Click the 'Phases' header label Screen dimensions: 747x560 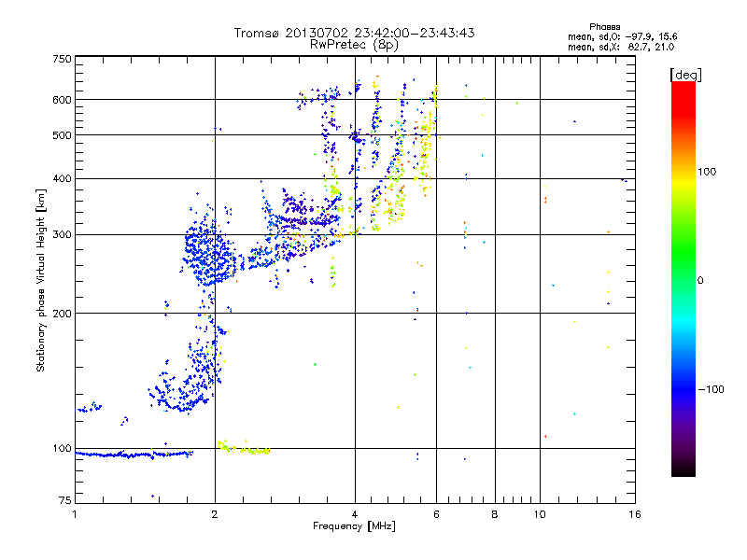click(x=604, y=27)
